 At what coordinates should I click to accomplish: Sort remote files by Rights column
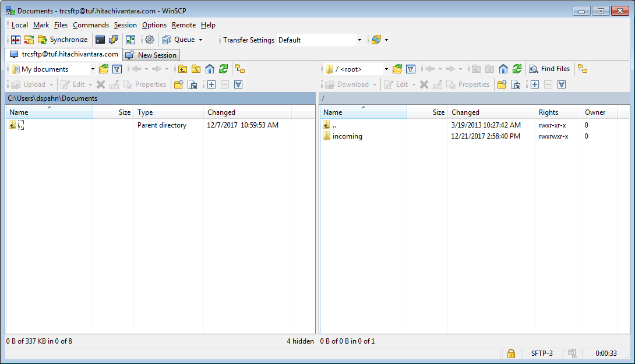(x=558, y=112)
